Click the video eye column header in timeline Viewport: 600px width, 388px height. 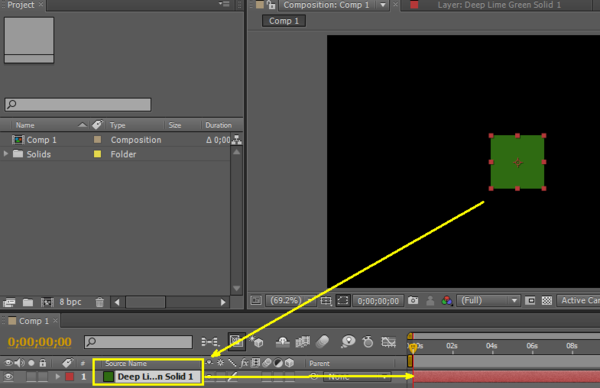point(8,363)
